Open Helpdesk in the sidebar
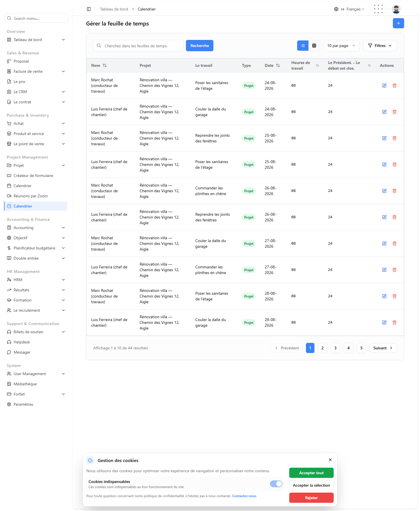420x511 pixels. (36, 342)
